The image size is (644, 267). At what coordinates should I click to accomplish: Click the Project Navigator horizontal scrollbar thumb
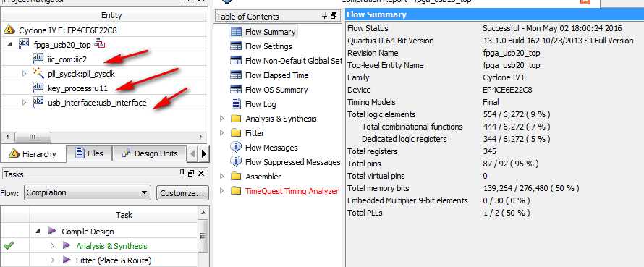(x=33, y=137)
